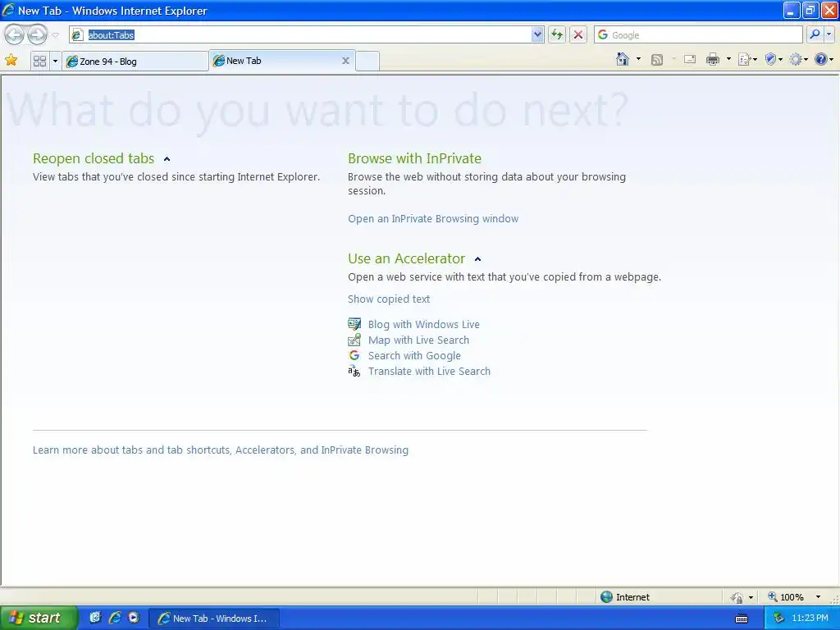
Task: Click the Safely Remove Hardware tray icon
Action: click(778, 619)
